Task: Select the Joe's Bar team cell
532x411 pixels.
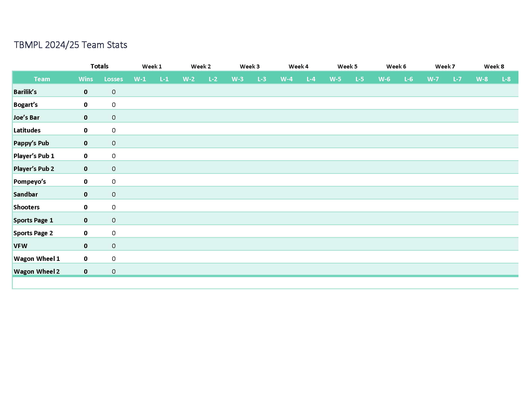Action: coord(26,117)
